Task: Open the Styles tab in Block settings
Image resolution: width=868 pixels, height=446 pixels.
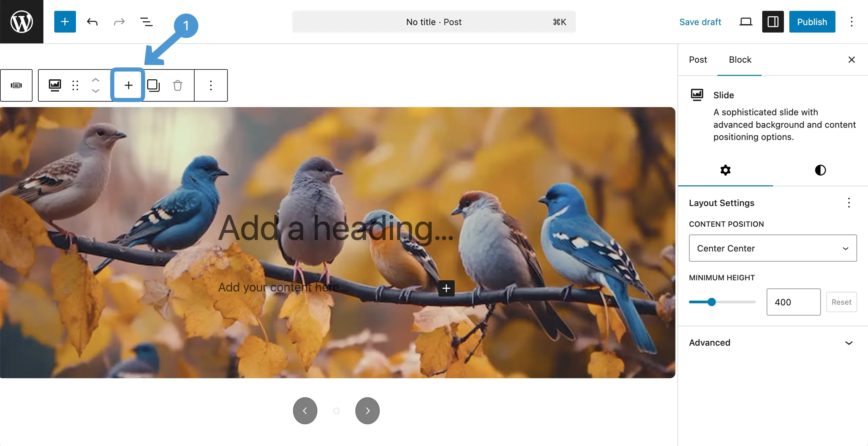Action: click(820, 170)
